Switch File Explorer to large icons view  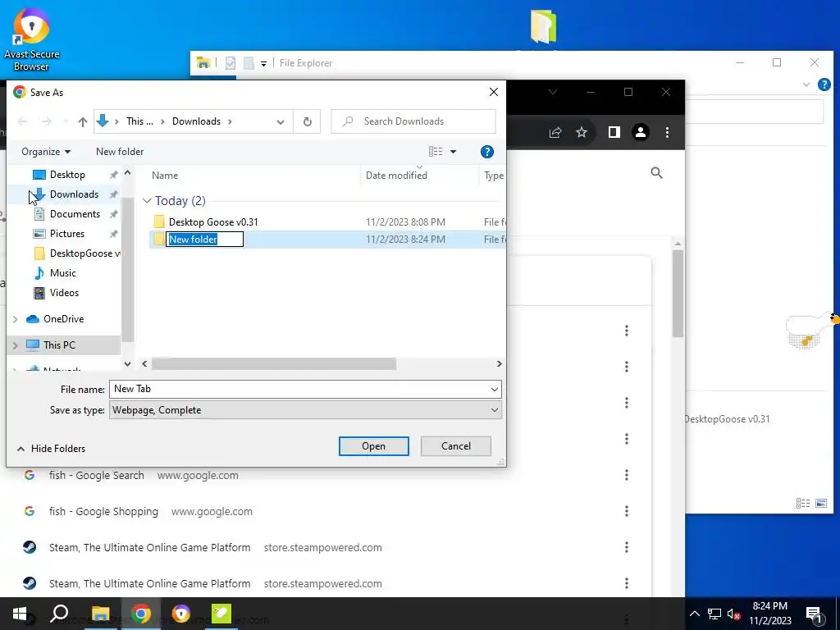click(x=820, y=503)
